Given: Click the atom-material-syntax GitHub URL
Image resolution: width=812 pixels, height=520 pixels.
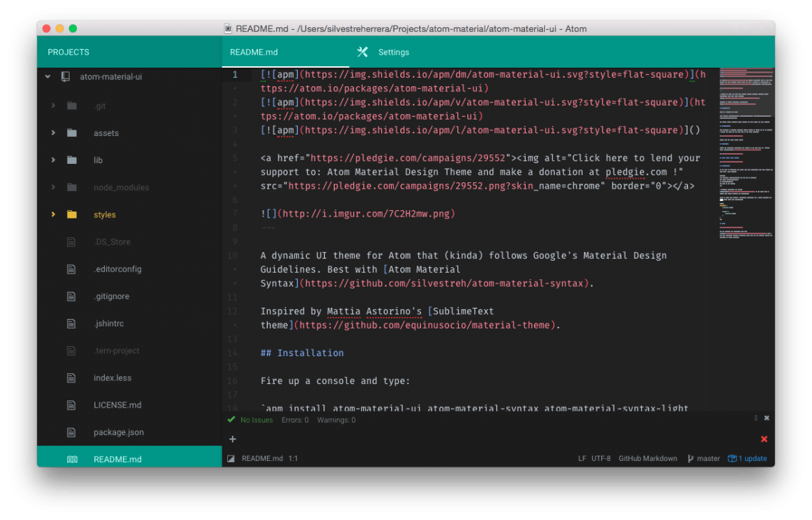Looking at the screenshot, I should tap(445, 284).
